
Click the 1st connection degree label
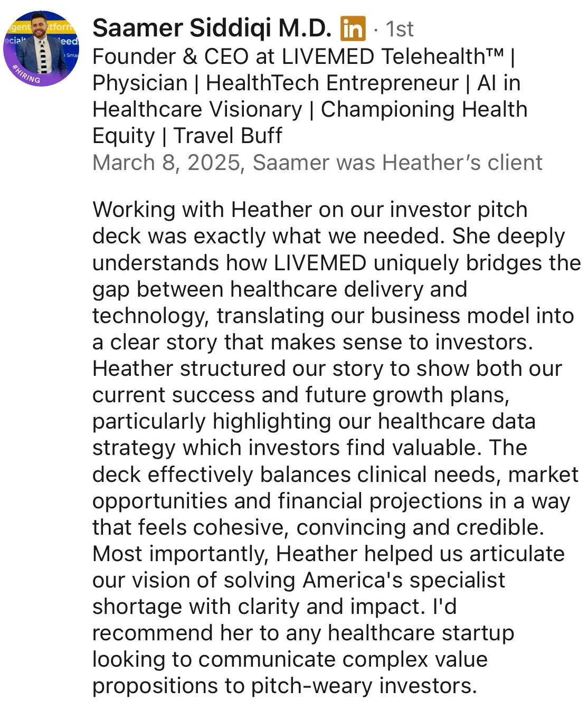point(400,29)
